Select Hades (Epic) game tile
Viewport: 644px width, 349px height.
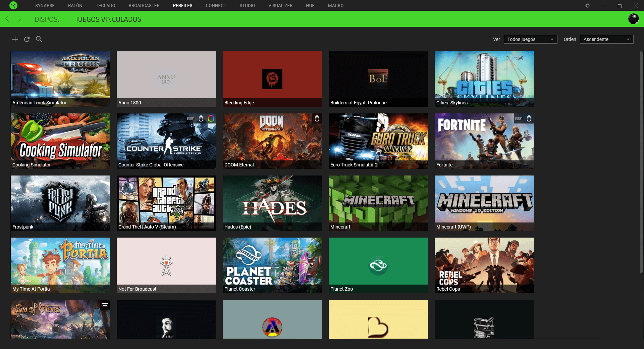[272, 203]
